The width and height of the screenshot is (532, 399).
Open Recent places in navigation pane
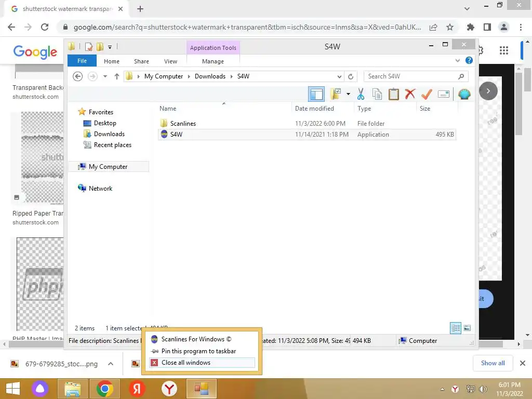pos(112,145)
